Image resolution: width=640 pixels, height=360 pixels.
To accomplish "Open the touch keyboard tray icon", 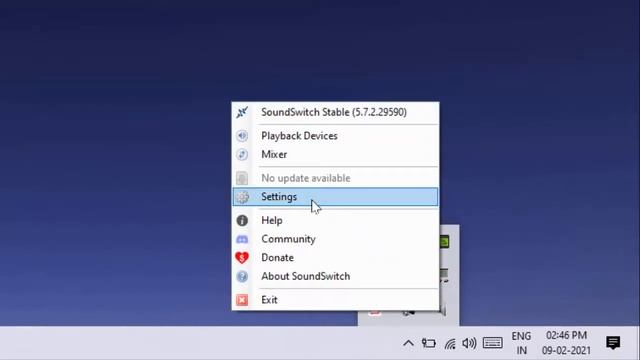I will pyautogui.click(x=493, y=343).
